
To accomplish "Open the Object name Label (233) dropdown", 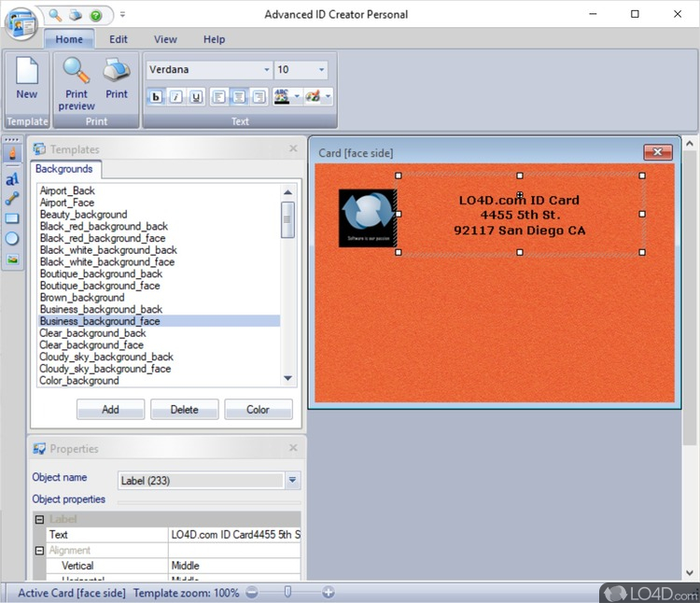I will tap(292, 481).
